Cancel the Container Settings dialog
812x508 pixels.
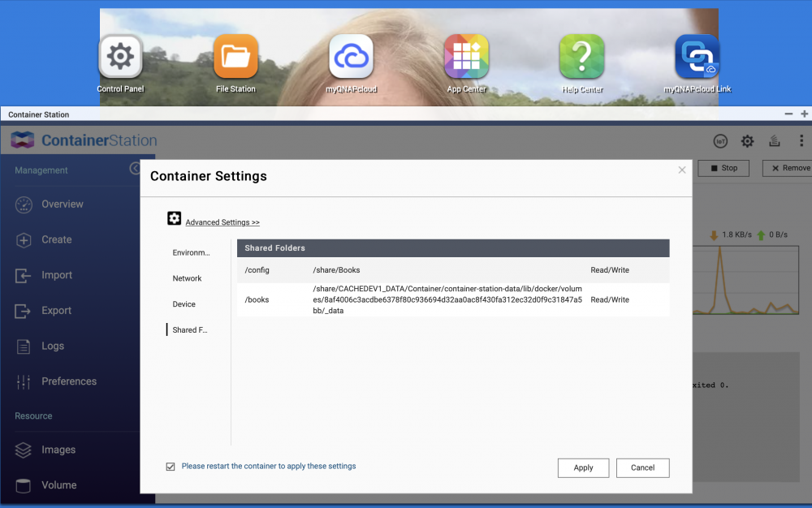click(642, 467)
